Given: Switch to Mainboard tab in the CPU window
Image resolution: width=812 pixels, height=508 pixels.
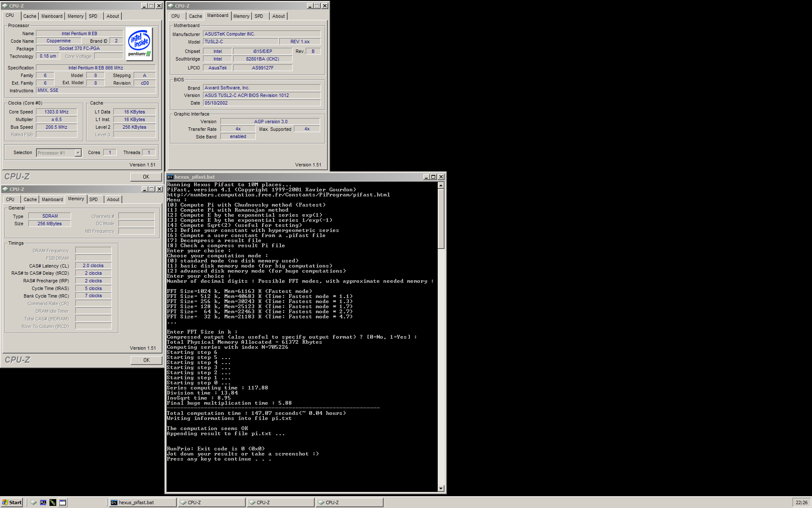Looking at the screenshot, I should (x=52, y=16).
